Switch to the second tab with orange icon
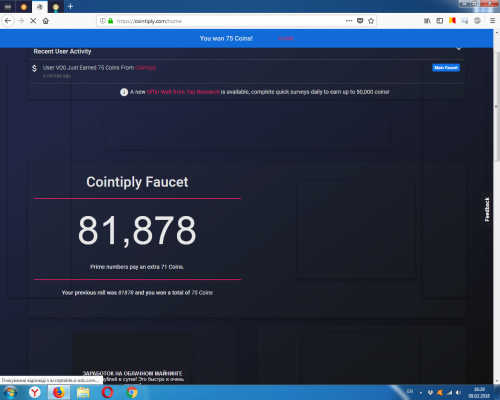This screenshot has height=400, width=500. coord(24,7)
